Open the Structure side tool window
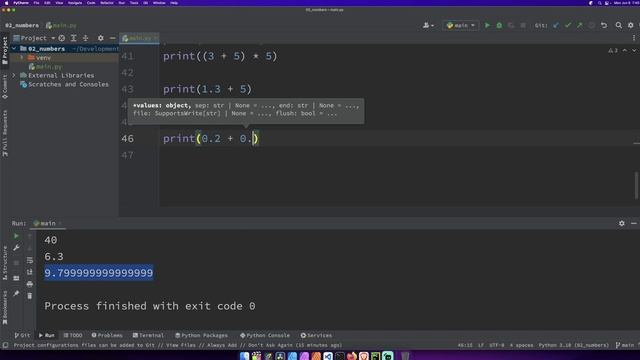The image size is (640, 360). [x=5, y=262]
